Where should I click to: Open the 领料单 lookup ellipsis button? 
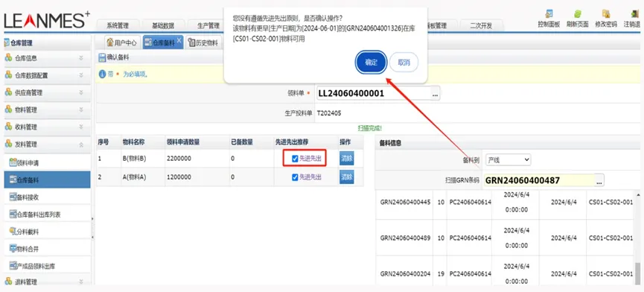(x=436, y=94)
